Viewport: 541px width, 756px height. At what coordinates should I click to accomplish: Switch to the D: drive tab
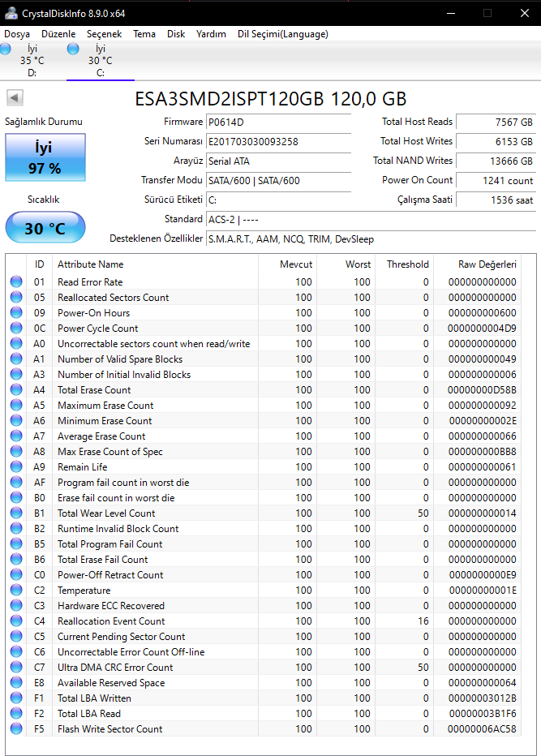tap(32, 61)
